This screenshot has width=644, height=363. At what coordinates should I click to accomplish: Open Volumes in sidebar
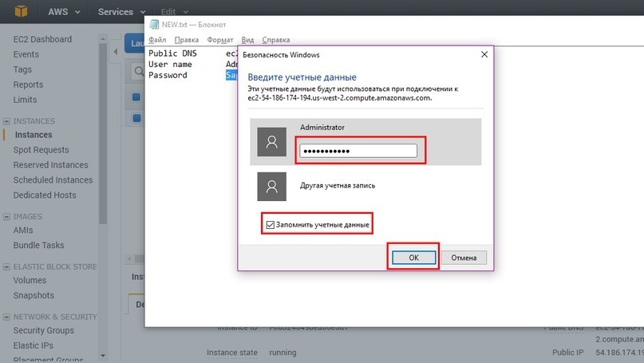tap(30, 280)
